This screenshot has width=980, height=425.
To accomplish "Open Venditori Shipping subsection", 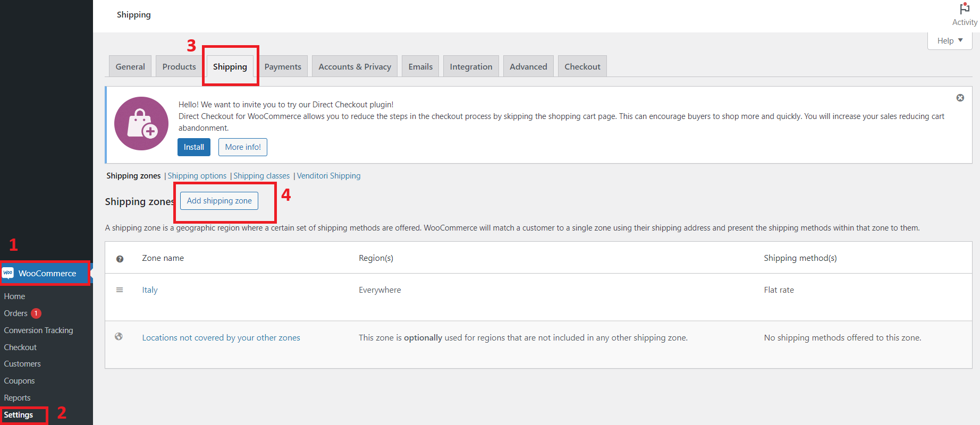I will click(328, 176).
